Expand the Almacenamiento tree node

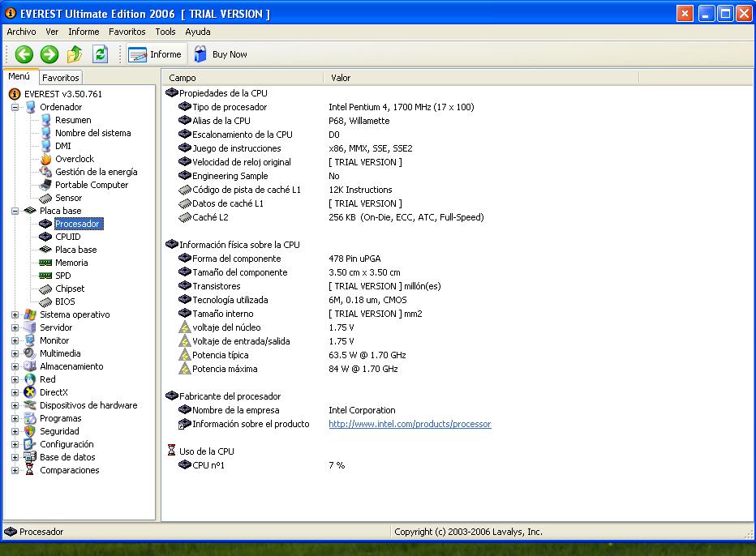coord(15,366)
